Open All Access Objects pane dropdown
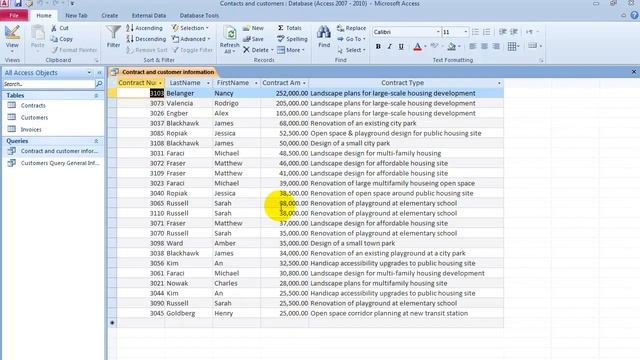The image size is (640, 360). pyautogui.click(x=89, y=73)
